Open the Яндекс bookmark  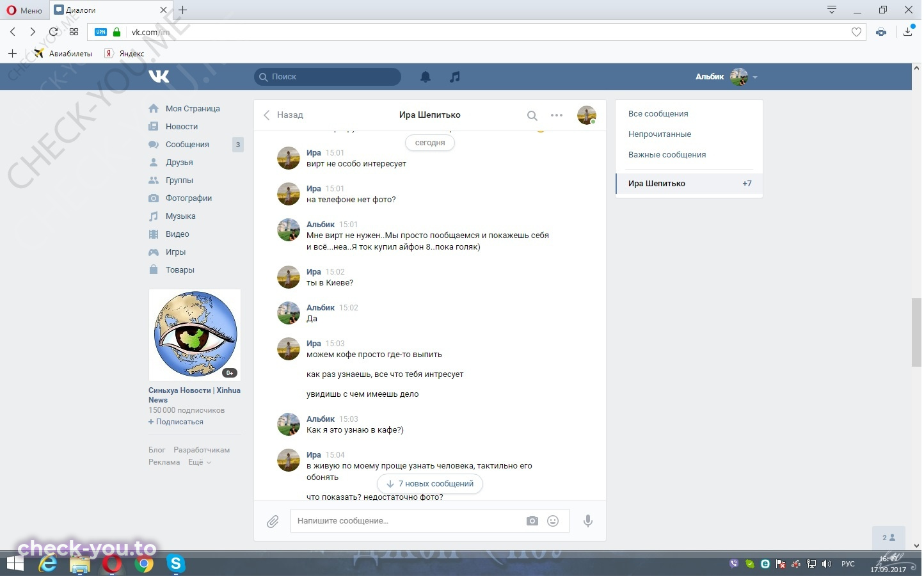pos(125,54)
